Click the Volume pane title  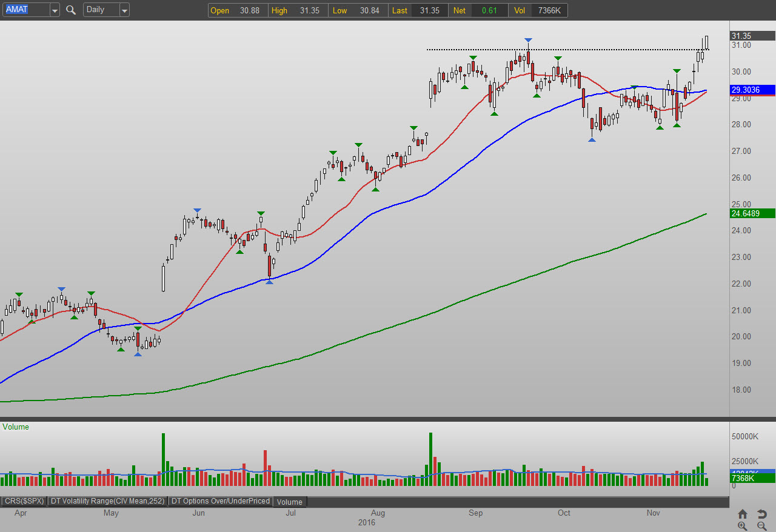pos(16,427)
